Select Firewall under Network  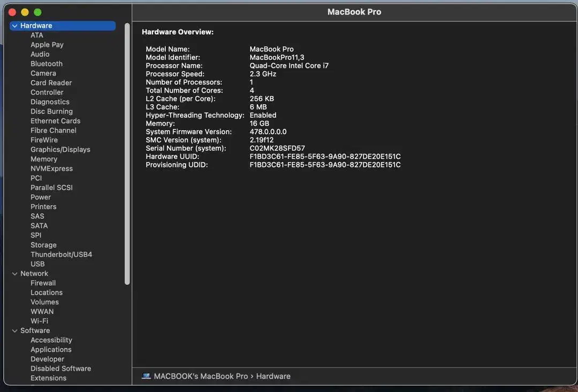point(43,283)
